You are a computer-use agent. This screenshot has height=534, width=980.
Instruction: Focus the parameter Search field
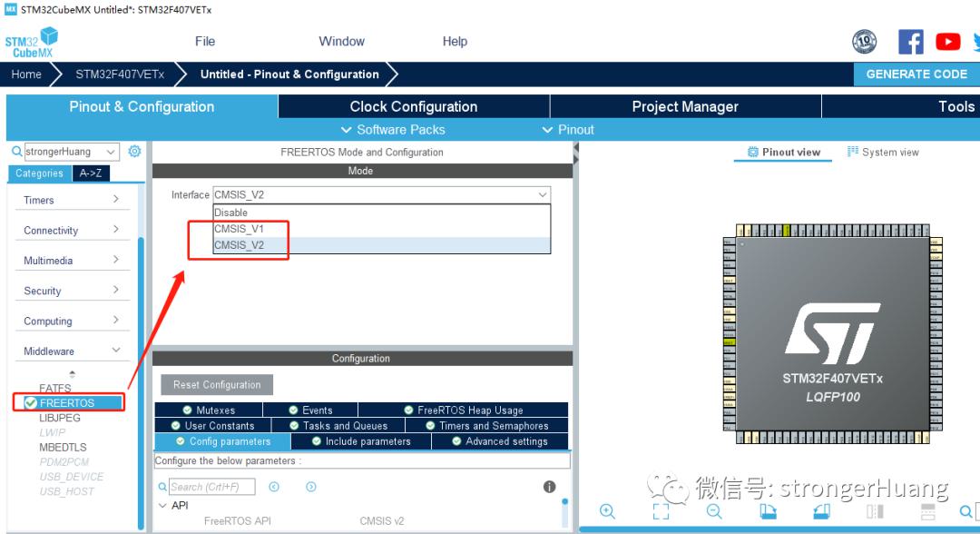(x=211, y=487)
